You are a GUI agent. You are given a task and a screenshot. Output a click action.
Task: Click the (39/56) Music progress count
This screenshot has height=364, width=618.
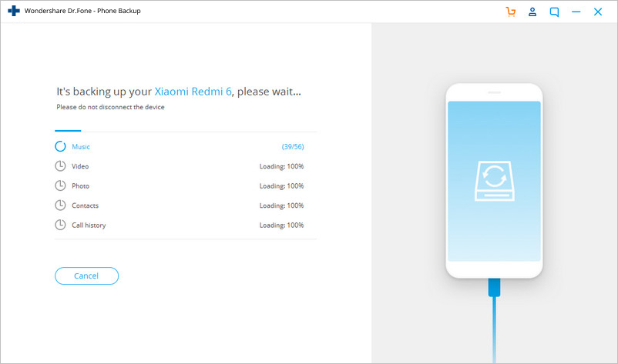pos(293,147)
